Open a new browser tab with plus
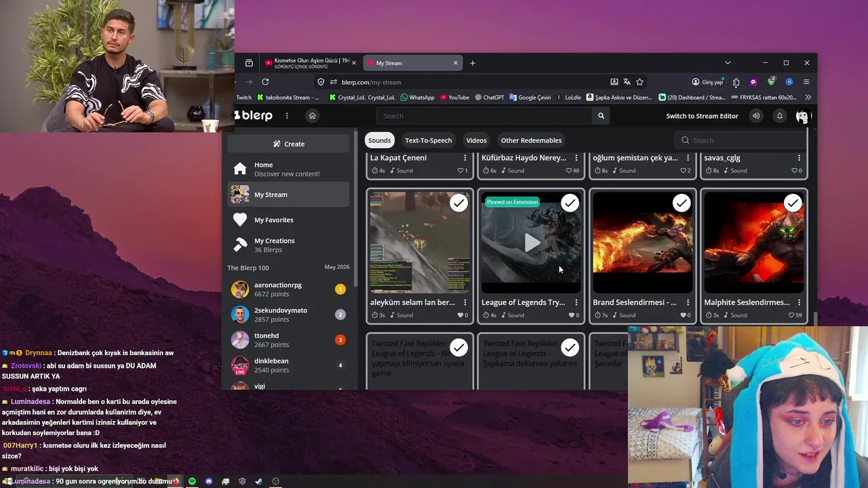The width and height of the screenshot is (868, 488). pyautogui.click(x=473, y=63)
